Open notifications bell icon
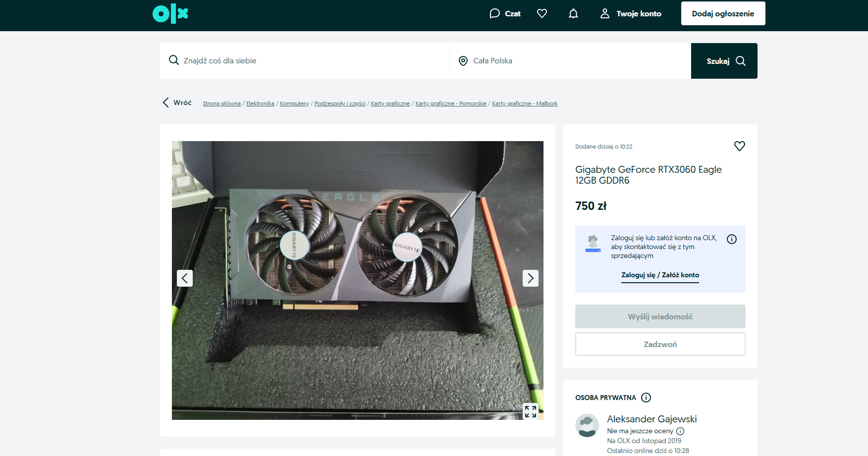Image resolution: width=868 pixels, height=456 pixels. click(573, 13)
